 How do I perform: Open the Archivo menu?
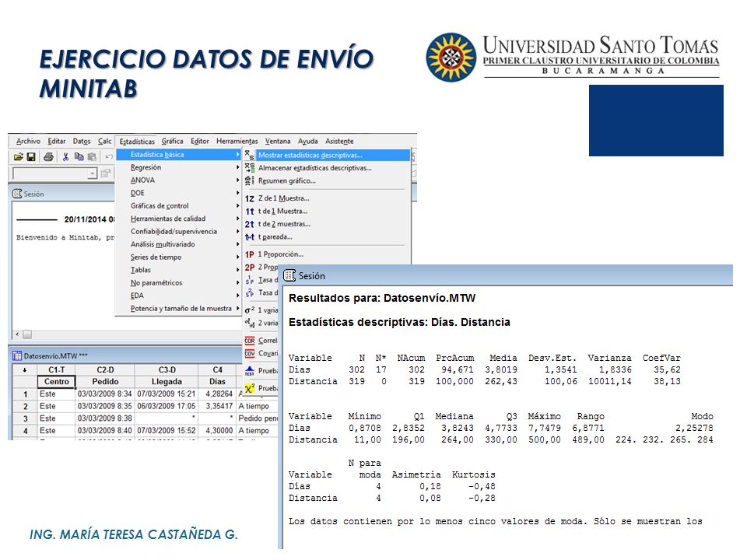pyautogui.click(x=28, y=141)
